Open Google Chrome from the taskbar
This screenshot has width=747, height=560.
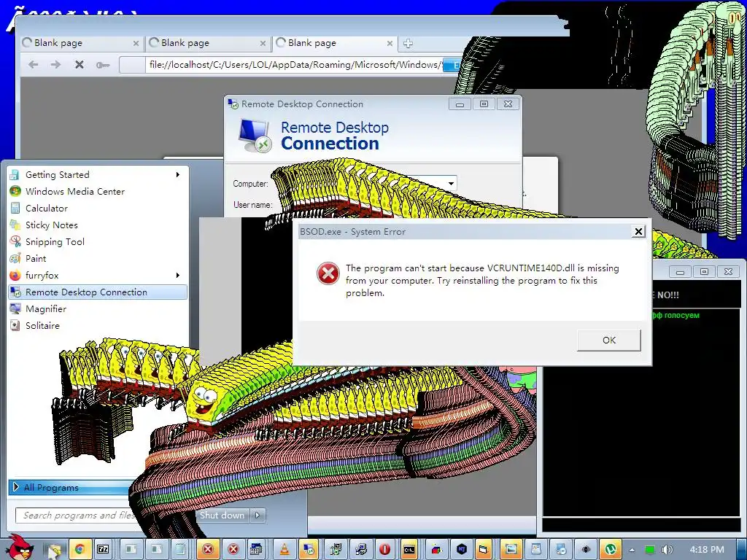[80, 550]
